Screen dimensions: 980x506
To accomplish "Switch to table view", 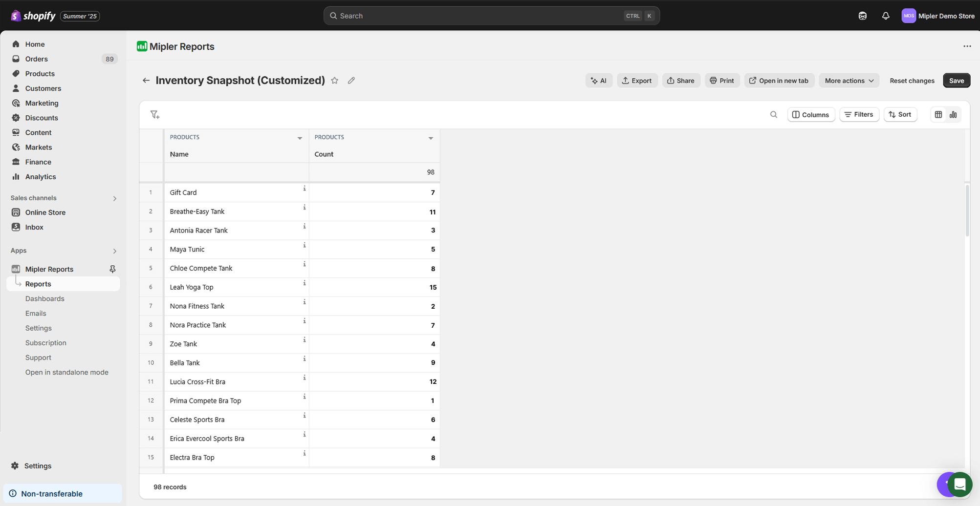I will pos(938,115).
